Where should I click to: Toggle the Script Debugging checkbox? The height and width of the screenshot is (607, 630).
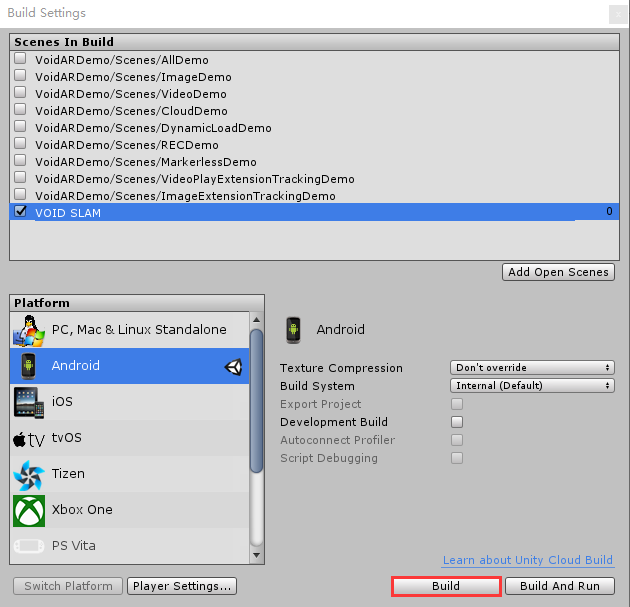tap(457, 458)
